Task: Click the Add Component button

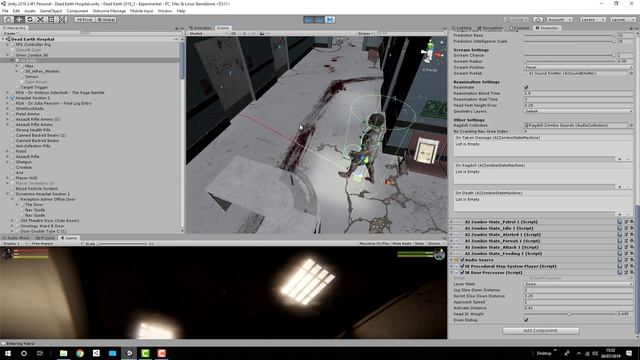Action: tap(540, 331)
